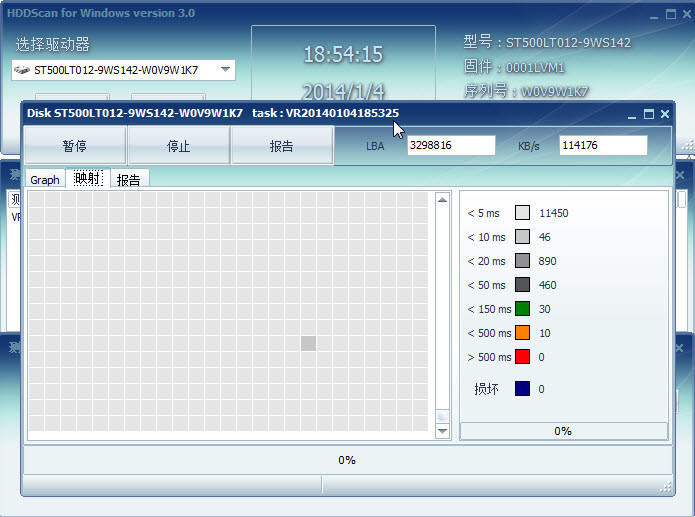Click the green < 150 ms swatch
Screen dimensions: 695x517
(x=523, y=309)
